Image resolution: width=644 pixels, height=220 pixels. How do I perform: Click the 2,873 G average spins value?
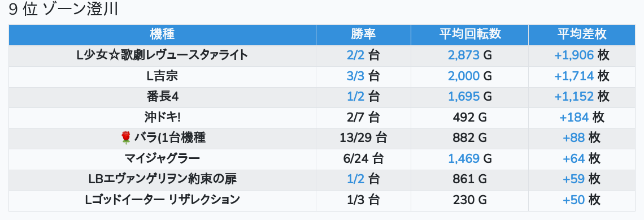(x=470, y=55)
